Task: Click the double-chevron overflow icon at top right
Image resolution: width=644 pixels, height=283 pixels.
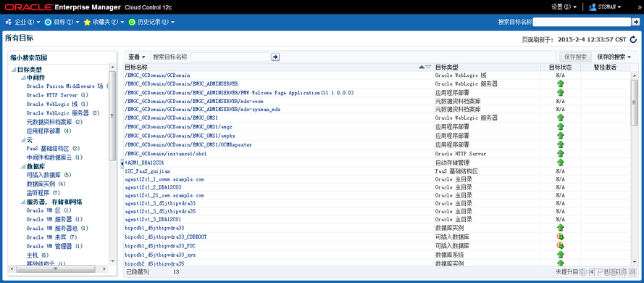Action: 639,7
